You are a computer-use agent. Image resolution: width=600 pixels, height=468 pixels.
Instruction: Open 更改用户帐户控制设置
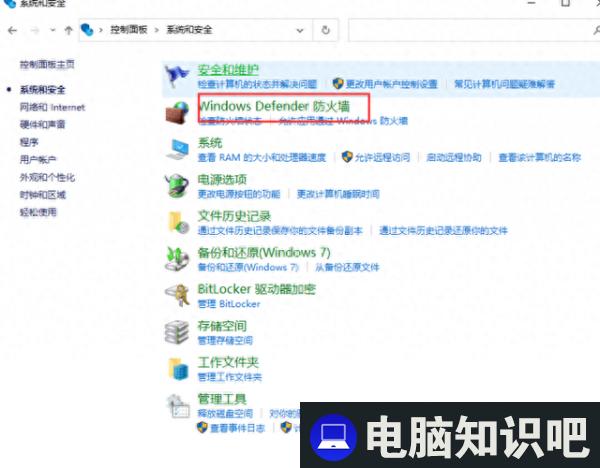click(391, 84)
